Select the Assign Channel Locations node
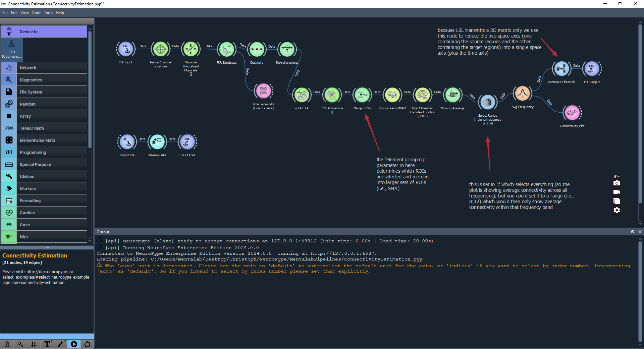 click(x=160, y=49)
